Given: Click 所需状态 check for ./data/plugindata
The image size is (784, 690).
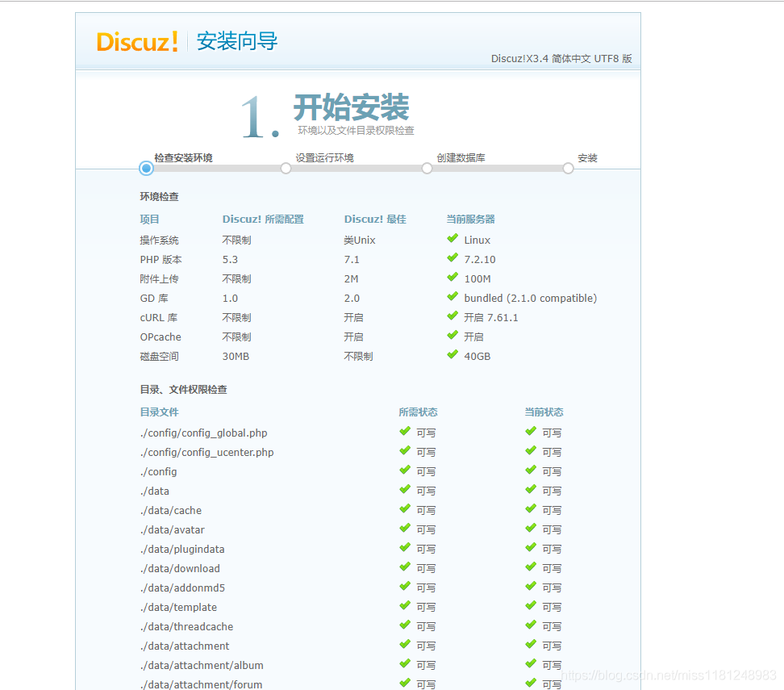Looking at the screenshot, I should click(405, 548).
